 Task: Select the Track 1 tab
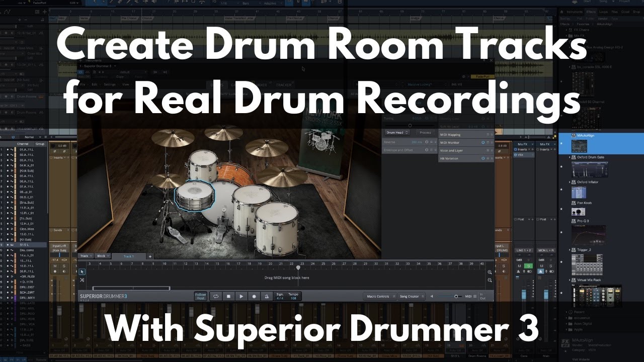[129, 256]
